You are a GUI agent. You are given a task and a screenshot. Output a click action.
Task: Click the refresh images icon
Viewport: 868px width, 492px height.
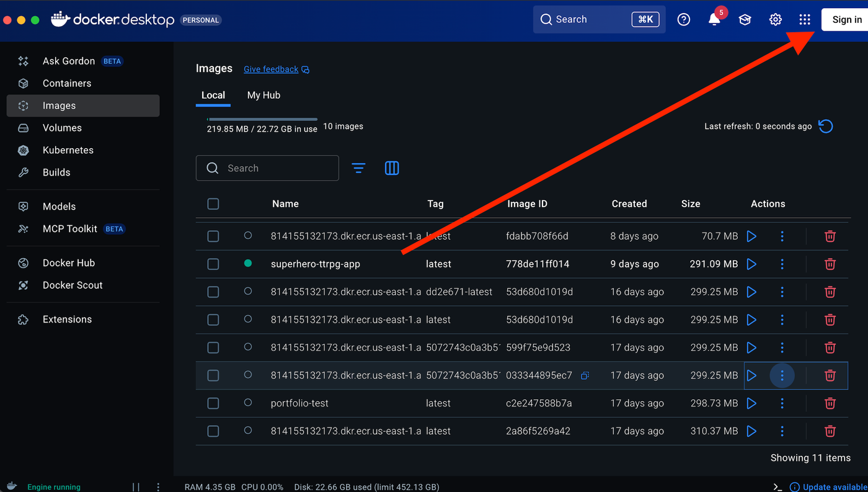(825, 127)
